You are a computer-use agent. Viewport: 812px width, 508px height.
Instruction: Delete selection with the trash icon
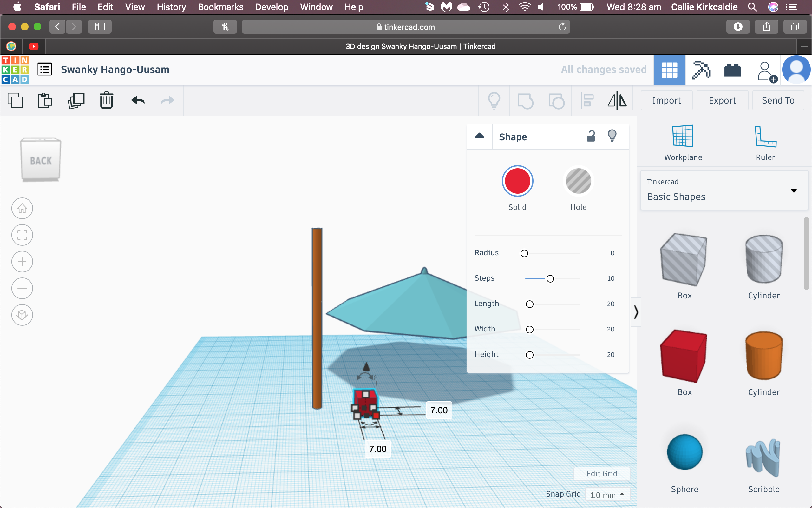(x=106, y=100)
